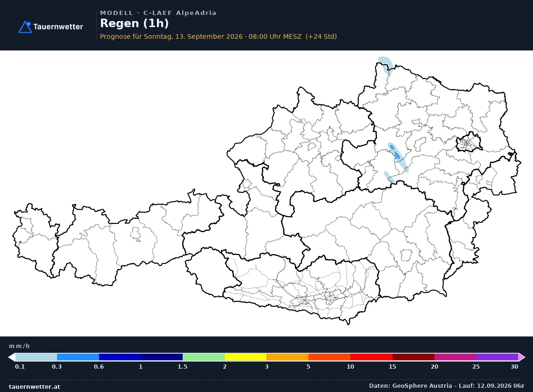Select the dark navy 1–1.5 color swatch
The width and height of the screenshot is (533, 392).
tap(162, 357)
